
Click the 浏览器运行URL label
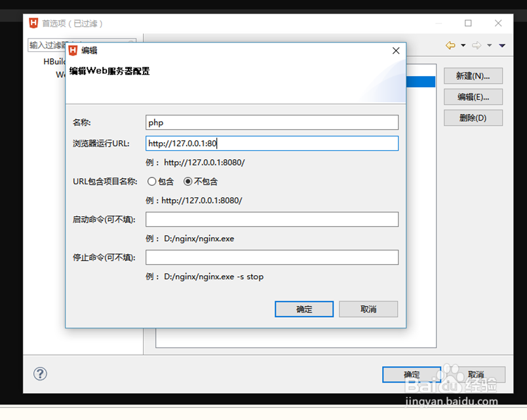pos(101,143)
